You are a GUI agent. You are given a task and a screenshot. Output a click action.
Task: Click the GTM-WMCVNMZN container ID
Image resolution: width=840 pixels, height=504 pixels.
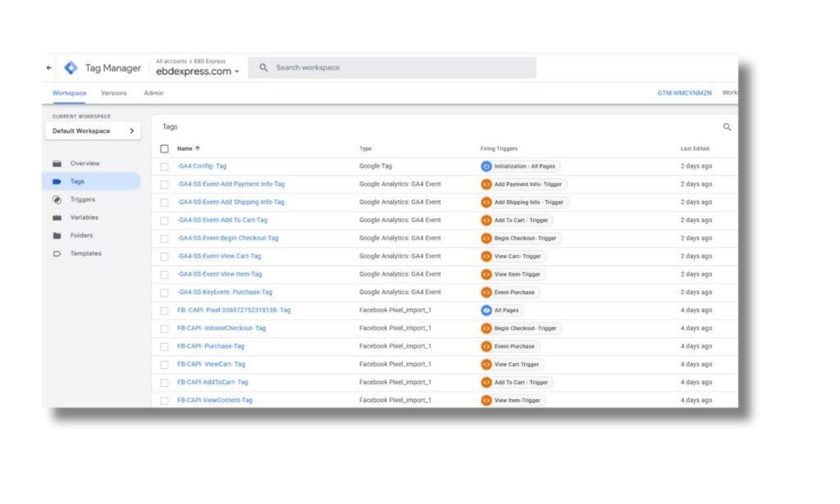click(684, 93)
